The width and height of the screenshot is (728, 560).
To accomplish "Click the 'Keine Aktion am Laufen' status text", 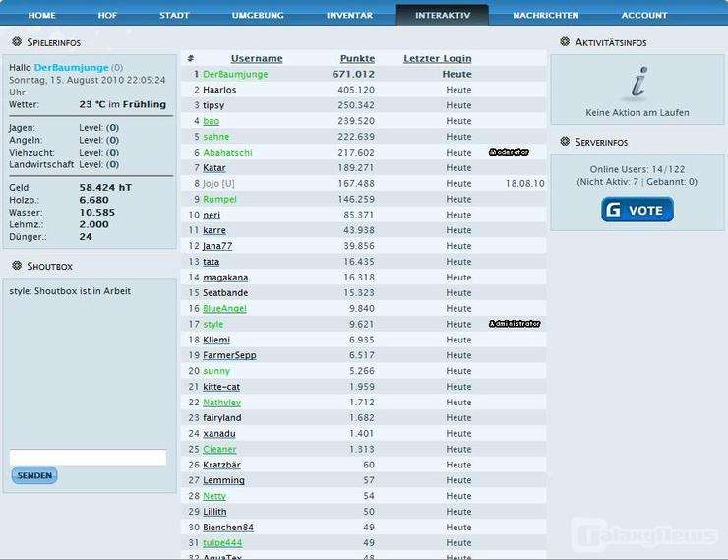I will pyautogui.click(x=637, y=113).
